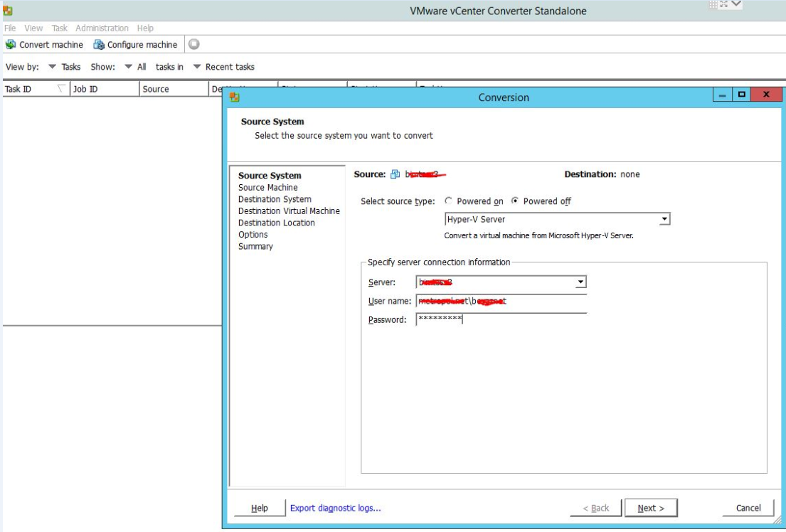786x532 pixels.
Task: Open the File menu
Action: click(10, 28)
